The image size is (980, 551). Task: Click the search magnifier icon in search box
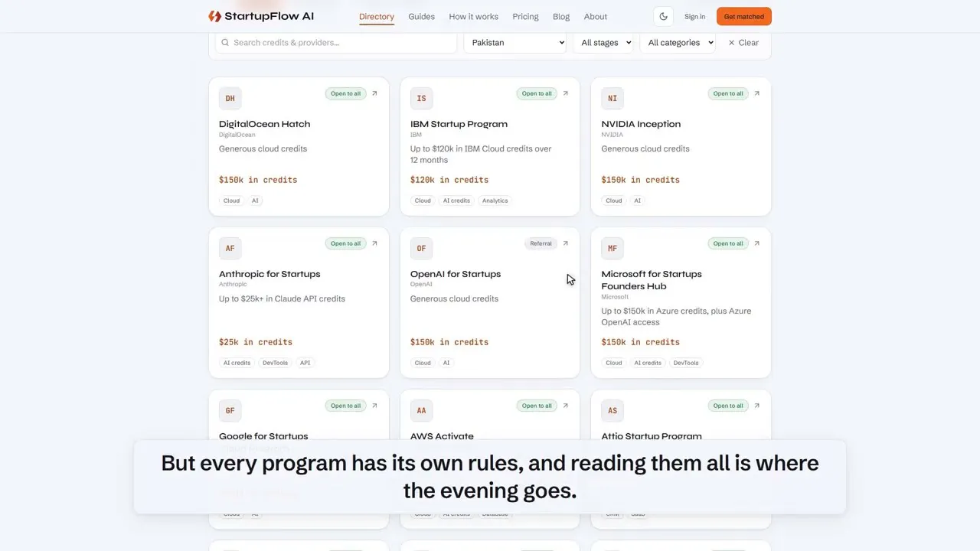coord(225,43)
